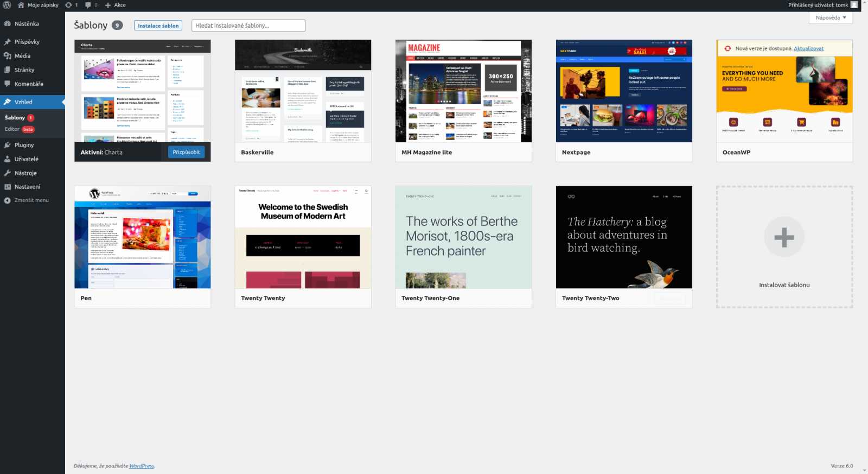This screenshot has width=868, height=474.
Task: Open the WordPress logo menu
Action: tap(7, 5)
